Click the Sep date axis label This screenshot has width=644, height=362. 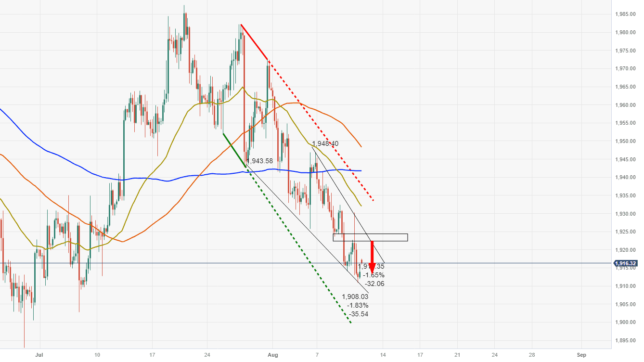coord(581,355)
